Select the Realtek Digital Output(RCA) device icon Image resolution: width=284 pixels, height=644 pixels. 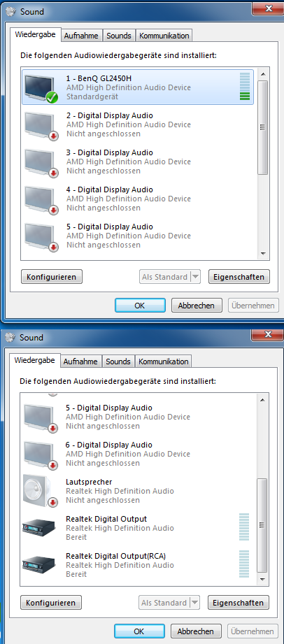tap(39, 564)
